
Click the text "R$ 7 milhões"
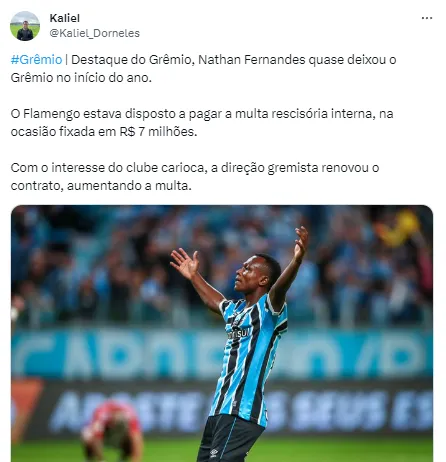point(158,132)
